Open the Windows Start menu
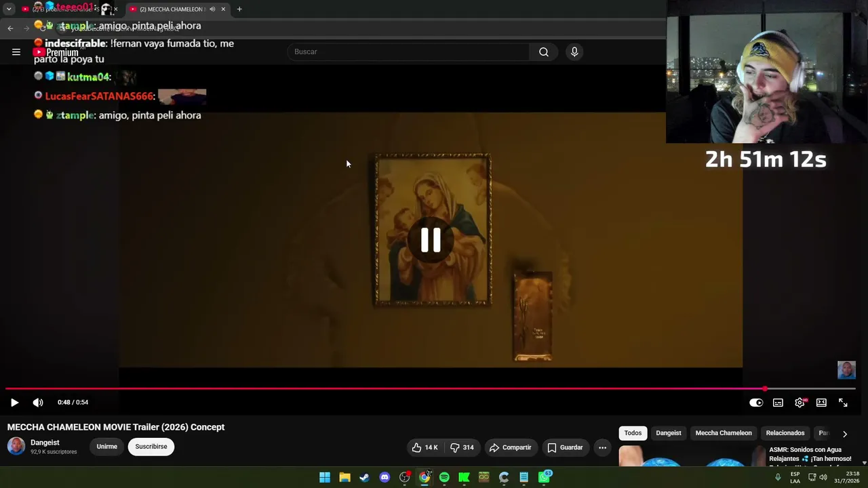This screenshot has height=488, width=868. (x=325, y=477)
